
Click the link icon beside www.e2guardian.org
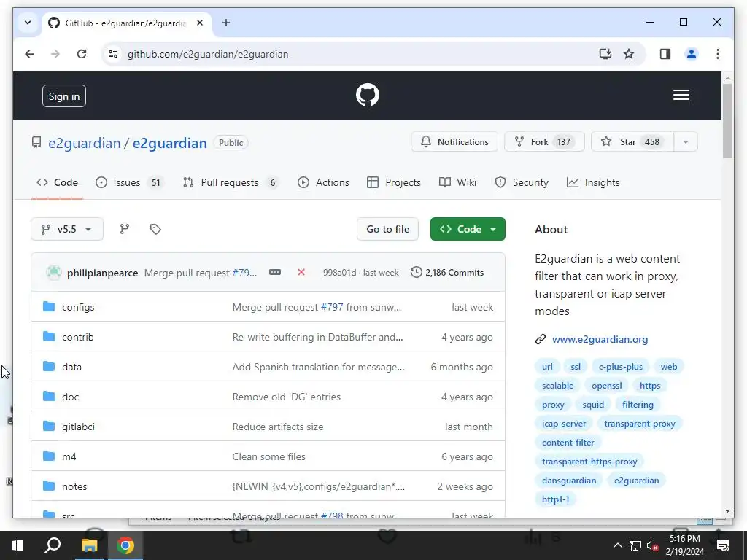coord(541,339)
